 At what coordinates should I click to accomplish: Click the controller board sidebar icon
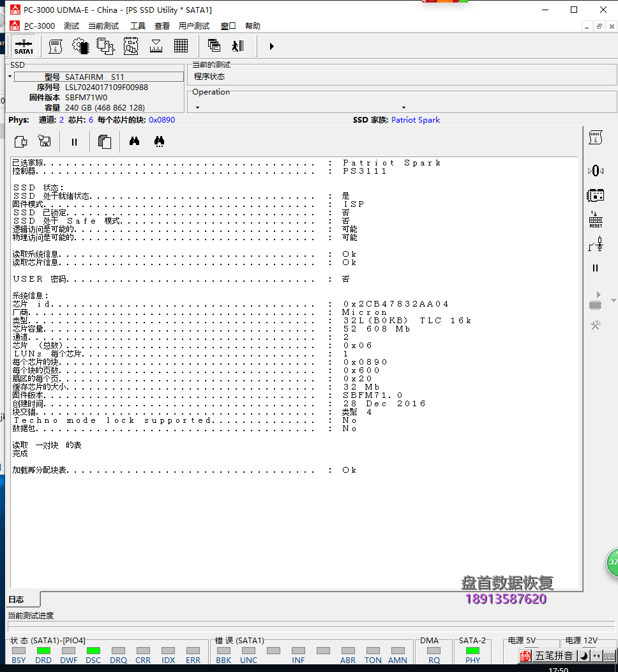(x=595, y=196)
